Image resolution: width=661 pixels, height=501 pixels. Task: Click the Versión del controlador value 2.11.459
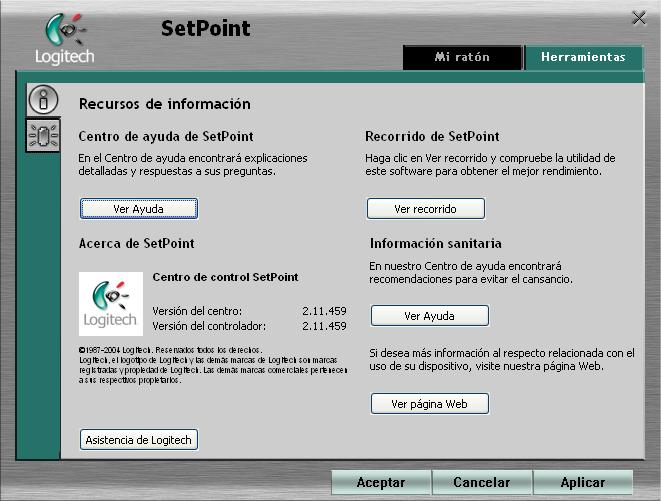324,326
